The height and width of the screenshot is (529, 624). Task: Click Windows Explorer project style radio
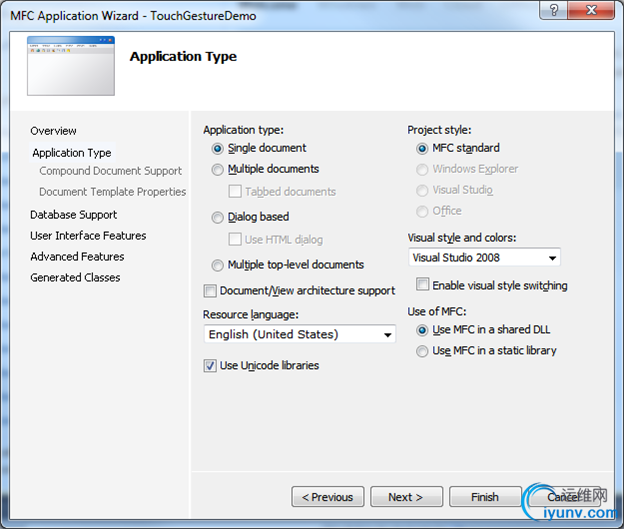click(x=422, y=170)
